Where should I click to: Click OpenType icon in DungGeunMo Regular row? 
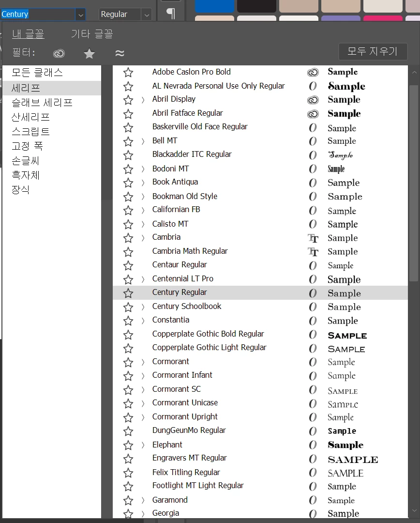313,431
